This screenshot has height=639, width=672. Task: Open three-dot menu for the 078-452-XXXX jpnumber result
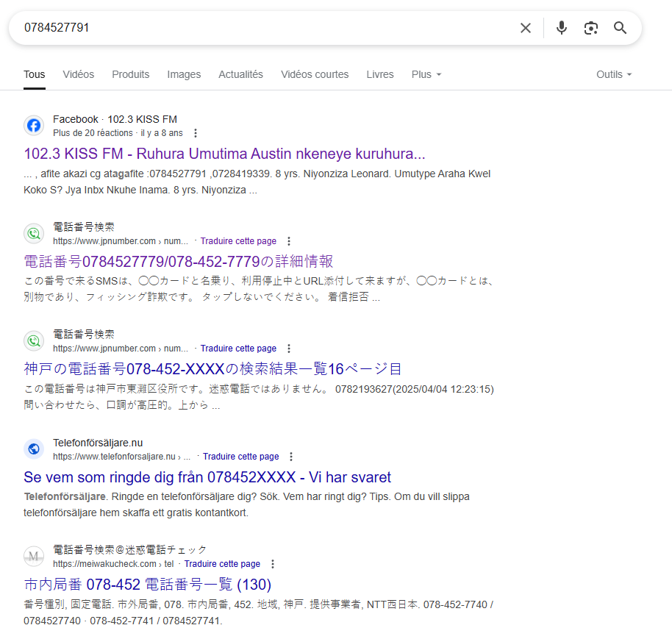pos(289,349)
